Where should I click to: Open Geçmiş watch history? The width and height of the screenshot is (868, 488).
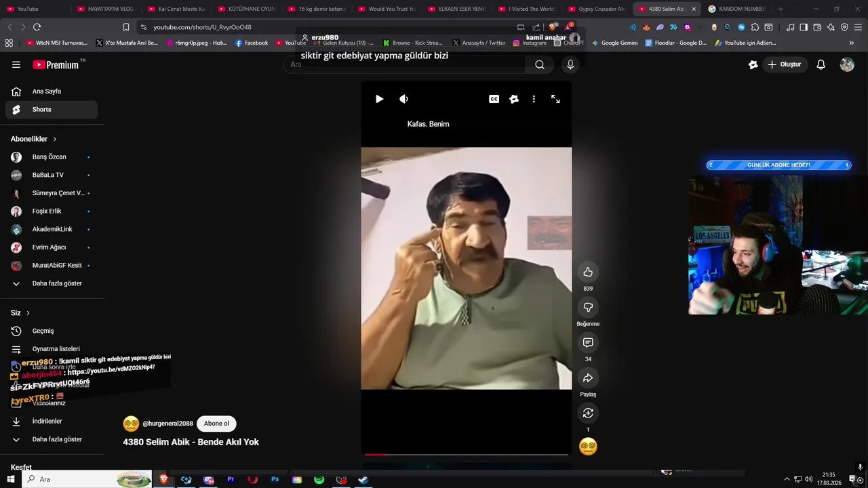tap(52, 331)
